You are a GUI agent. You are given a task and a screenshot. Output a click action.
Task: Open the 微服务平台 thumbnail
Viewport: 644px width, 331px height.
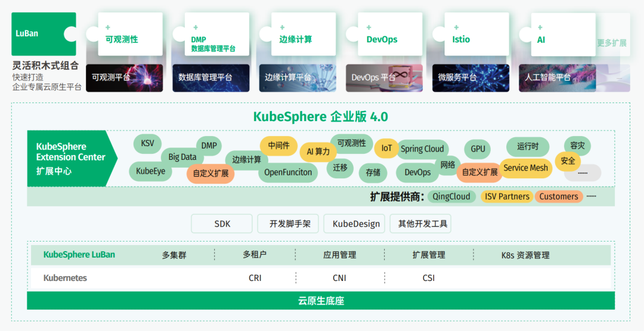(x=470, y=78)
